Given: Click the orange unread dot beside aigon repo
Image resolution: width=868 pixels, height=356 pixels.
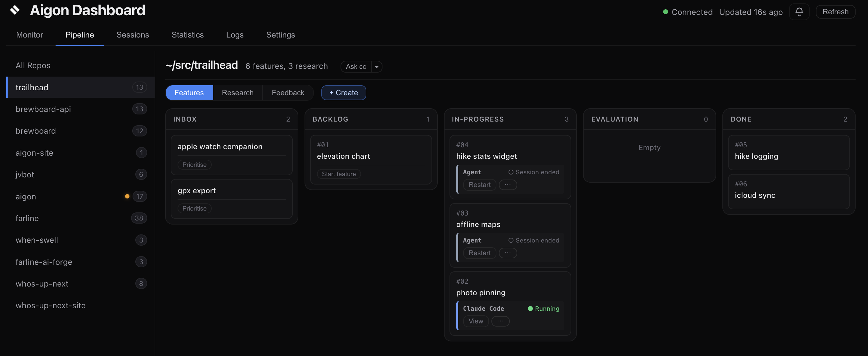Looking at the screenshot, I should click(x=127, y=196).
